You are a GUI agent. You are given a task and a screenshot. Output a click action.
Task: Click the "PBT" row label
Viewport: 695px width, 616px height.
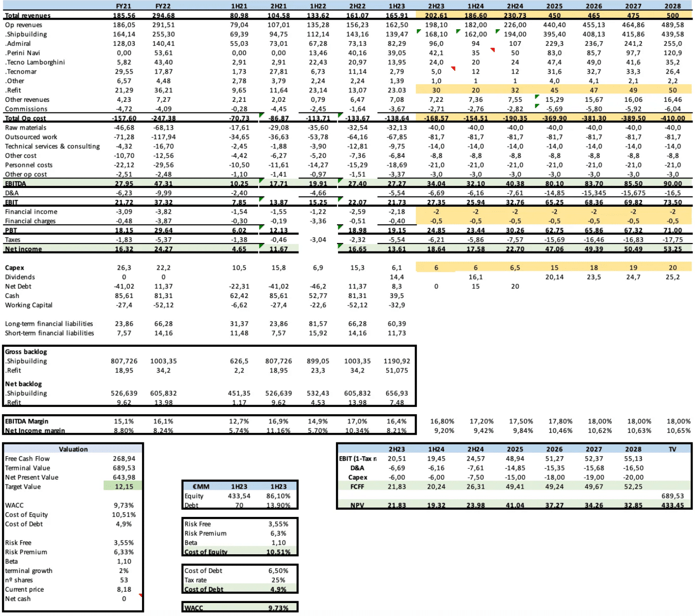(11, 231)
